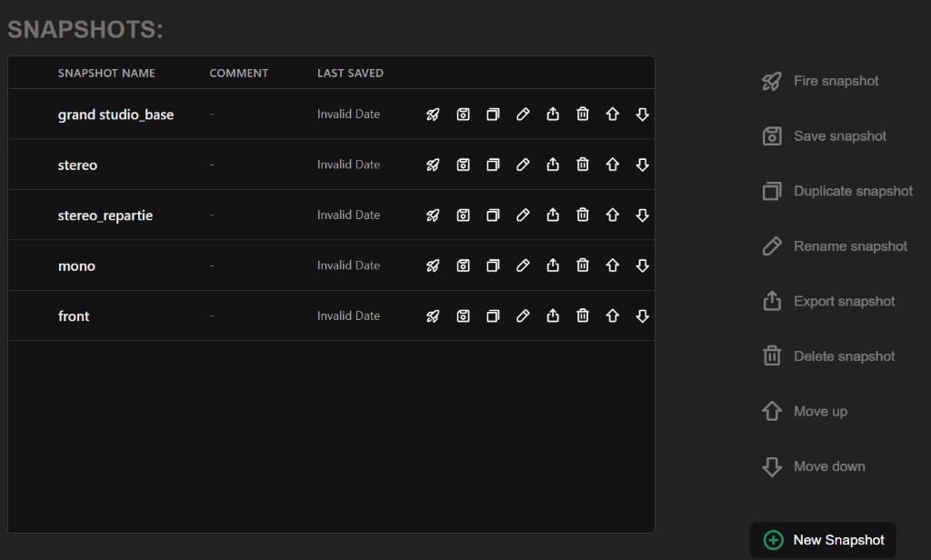Save the front snapshot
Screen dimensions: 931x560
click(463, 316)
